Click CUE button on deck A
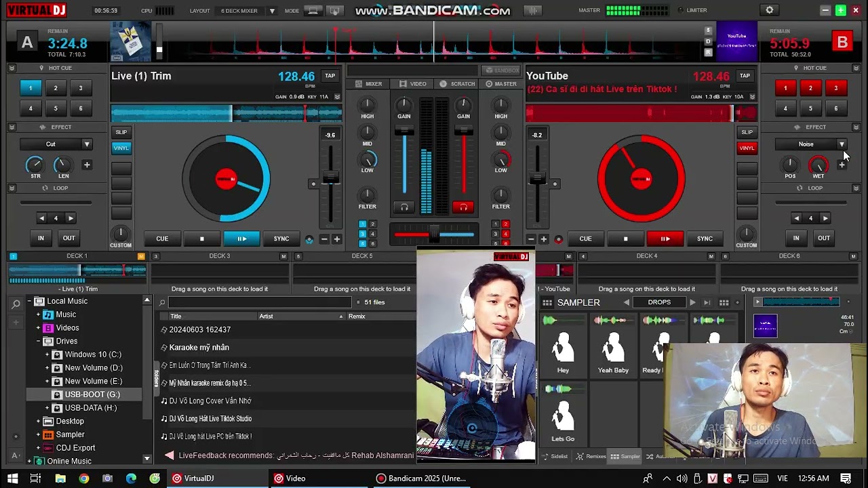The image size is (868, 488). pos(162,239)
